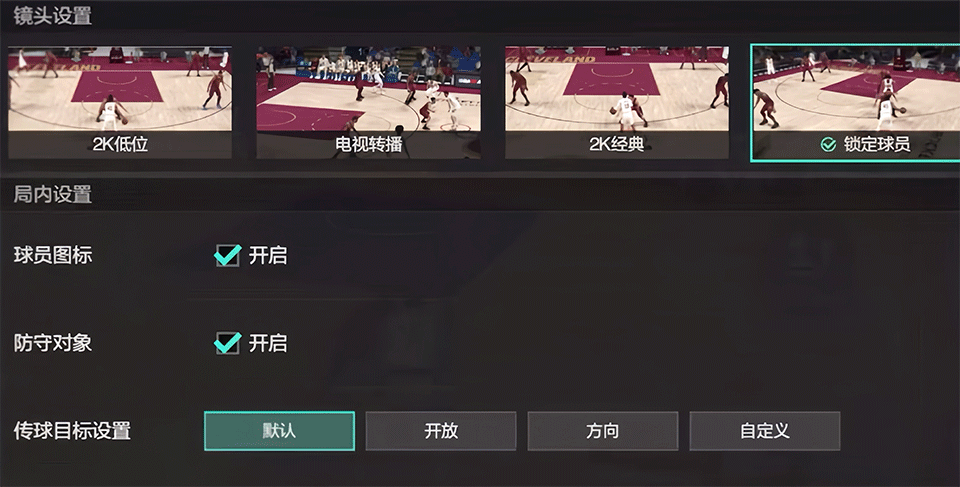This screenshot has height=487, width=960.
Task: Select the 2K低位 camera thumbnail
Action: coord(120,102)
